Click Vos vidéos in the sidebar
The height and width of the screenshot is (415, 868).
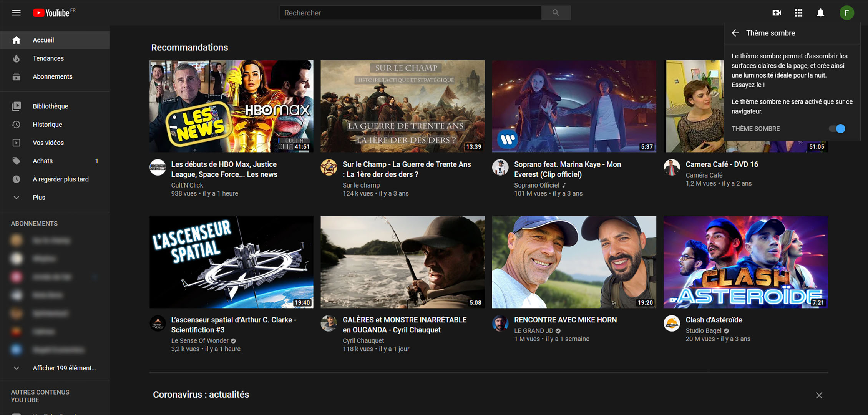click(48, 143)
